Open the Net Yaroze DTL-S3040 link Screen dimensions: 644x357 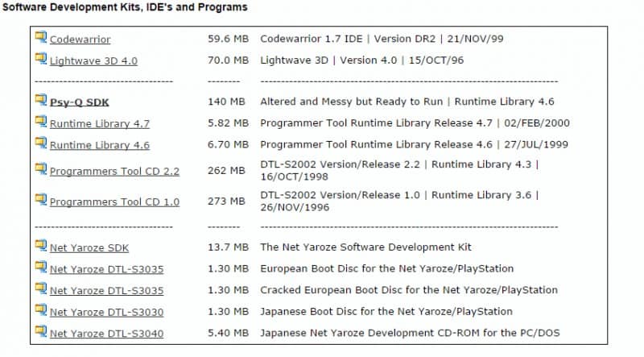point(107,334)
